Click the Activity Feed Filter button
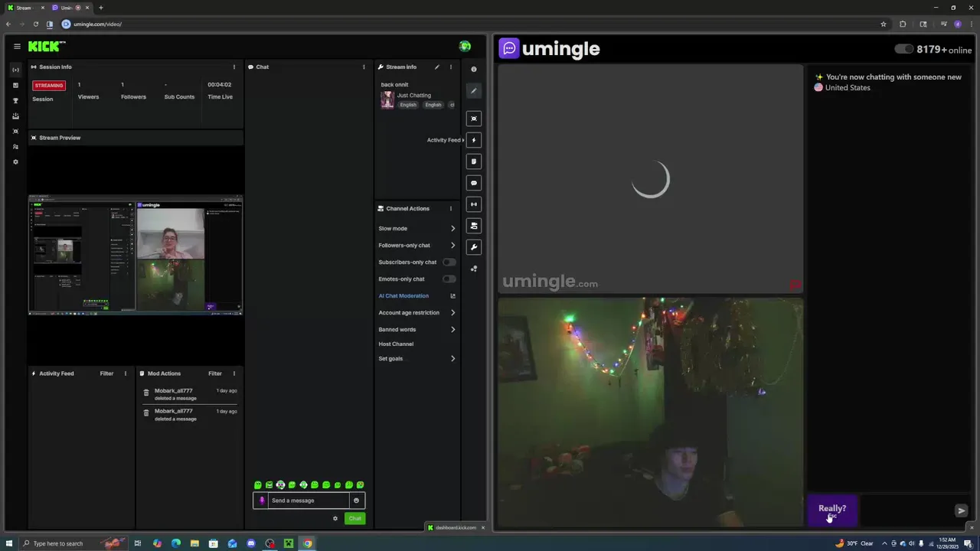The height and width of the screenshot is (551, 980). [106, 373]
